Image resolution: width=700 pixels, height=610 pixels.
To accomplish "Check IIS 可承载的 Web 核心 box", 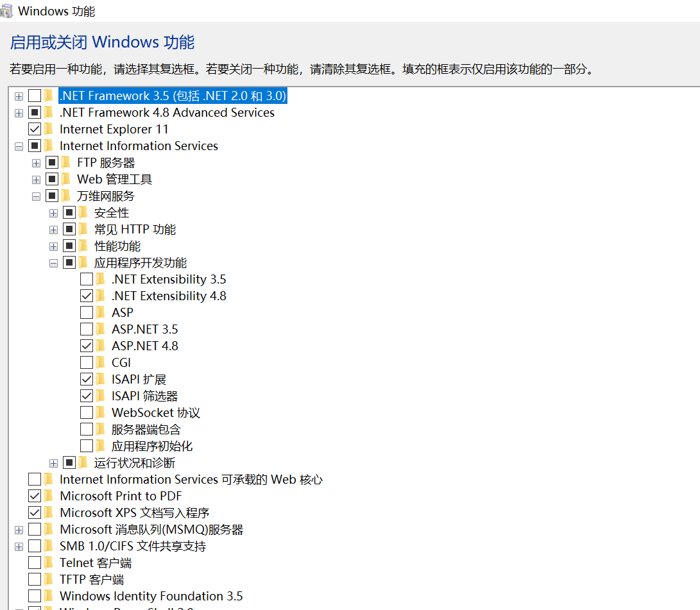I will click(x=35, y=479).
